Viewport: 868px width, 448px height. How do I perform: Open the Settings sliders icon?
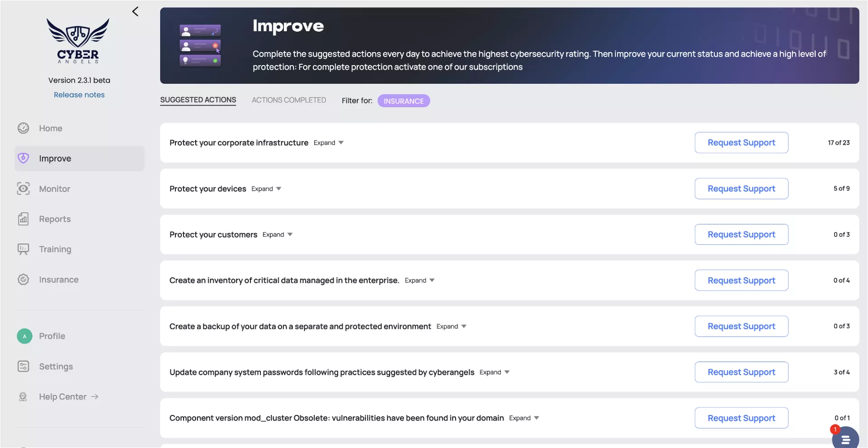(24, 367)
